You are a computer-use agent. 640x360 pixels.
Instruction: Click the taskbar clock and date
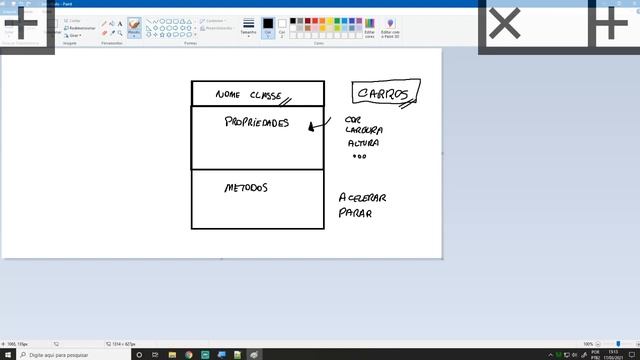613,355
